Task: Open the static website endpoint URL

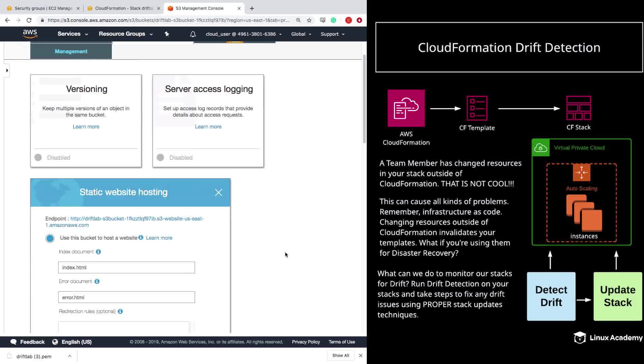Action: tap(125, 222)
